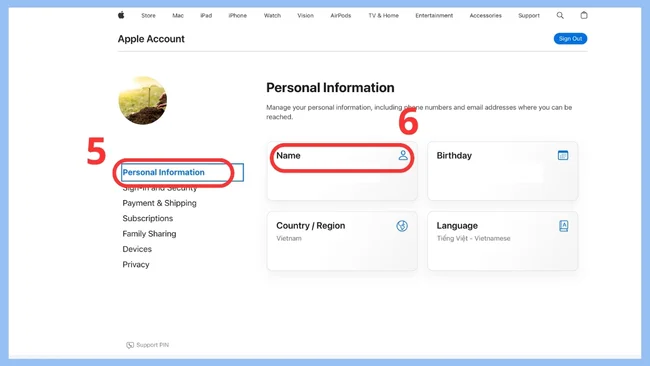Open Devices in sidebar
650x366 pixels.
tap(137, 249)
